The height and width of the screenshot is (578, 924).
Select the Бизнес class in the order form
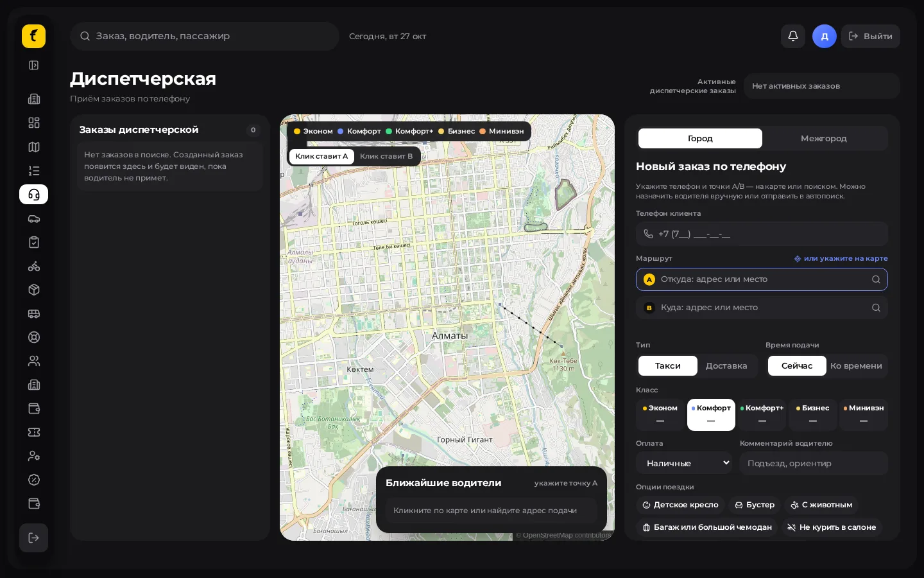(x=813, y=414)
